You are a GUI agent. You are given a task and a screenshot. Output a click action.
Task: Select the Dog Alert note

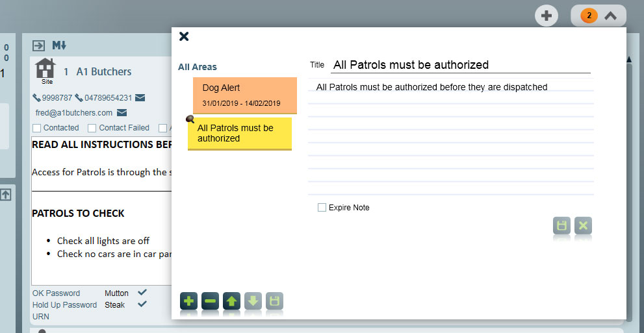244,95
